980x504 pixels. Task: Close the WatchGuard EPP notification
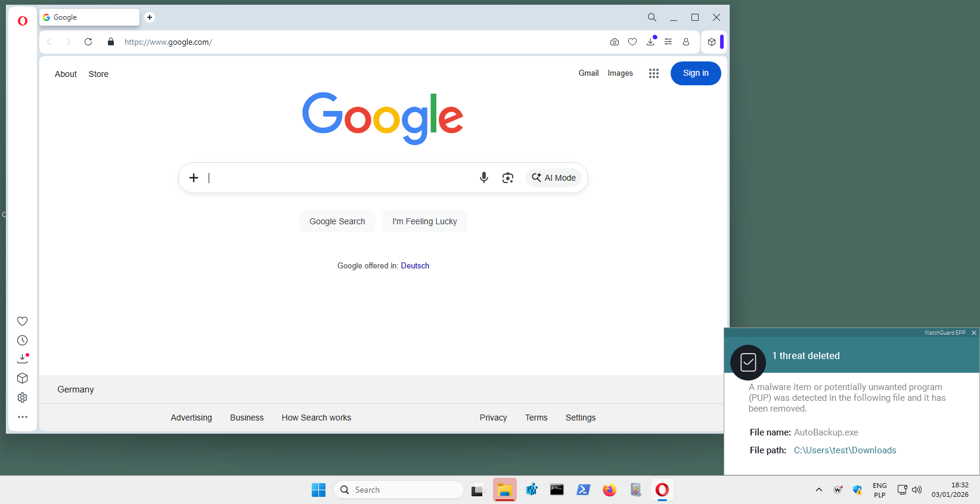[974, 333]
